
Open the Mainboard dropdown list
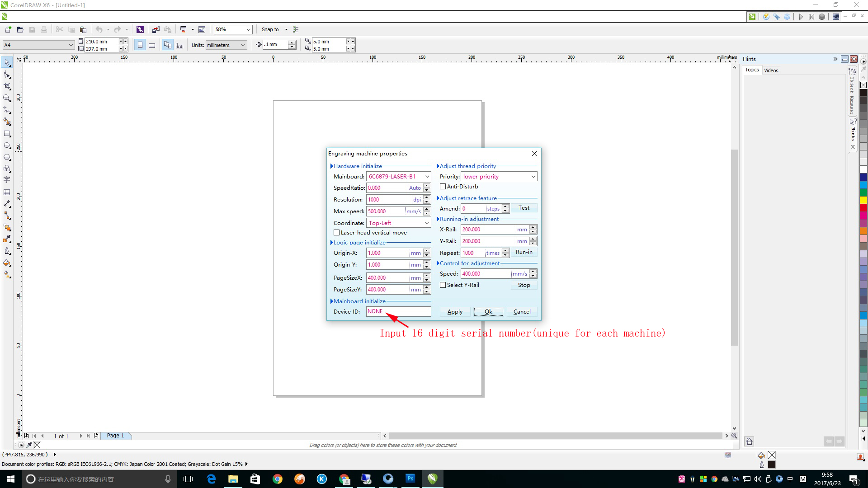coord(427,177)
